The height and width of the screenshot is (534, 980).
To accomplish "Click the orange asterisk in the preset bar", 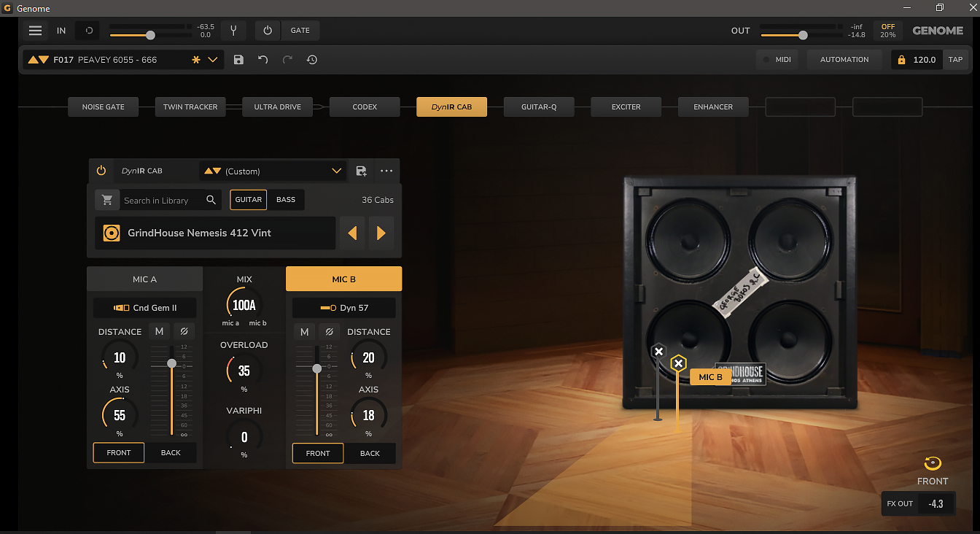I will tap(195, 60).
